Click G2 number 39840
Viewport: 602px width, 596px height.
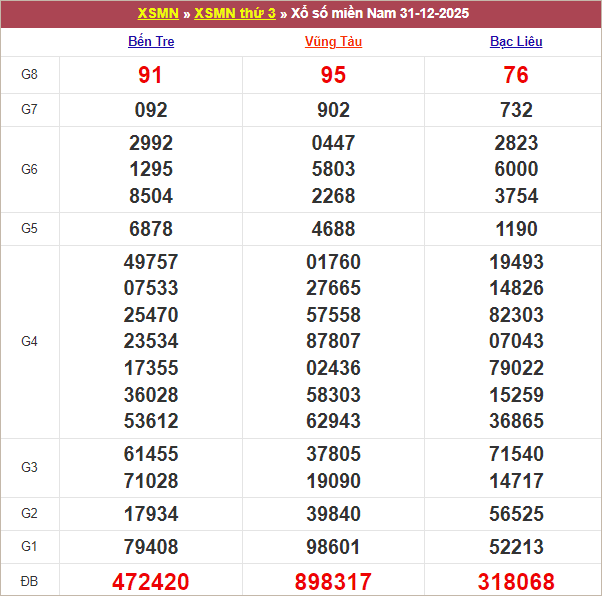click(x=333, y=514)
